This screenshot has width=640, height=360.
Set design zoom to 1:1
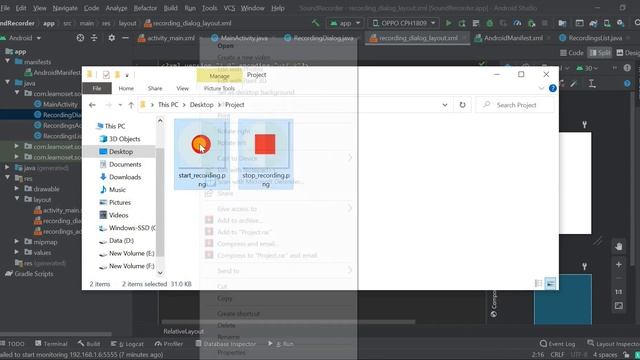619,292
